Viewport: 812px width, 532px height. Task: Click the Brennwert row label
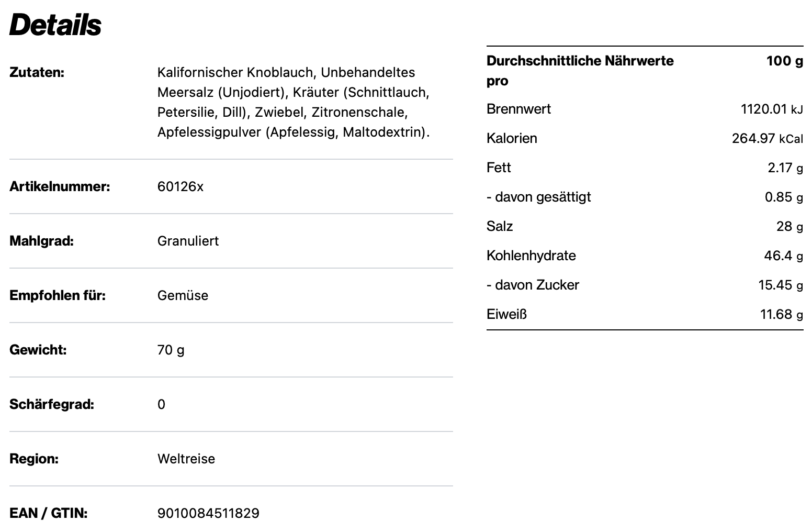tap(518, 109)
